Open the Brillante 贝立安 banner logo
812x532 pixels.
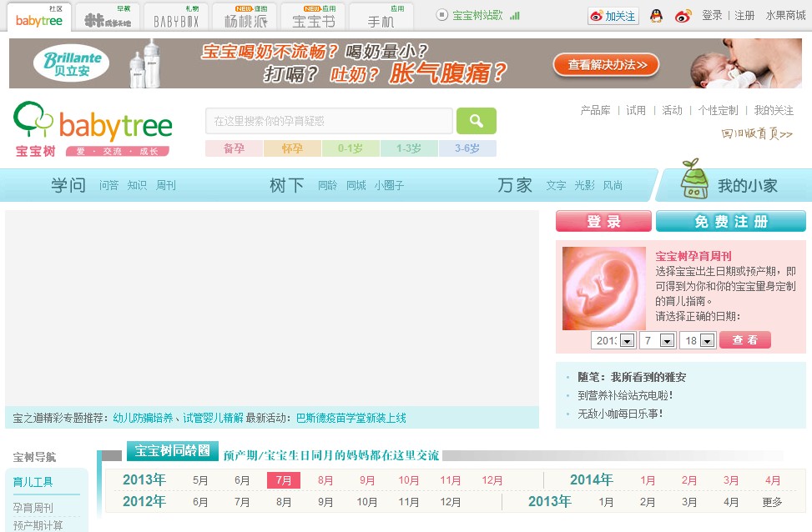point(72,63)
